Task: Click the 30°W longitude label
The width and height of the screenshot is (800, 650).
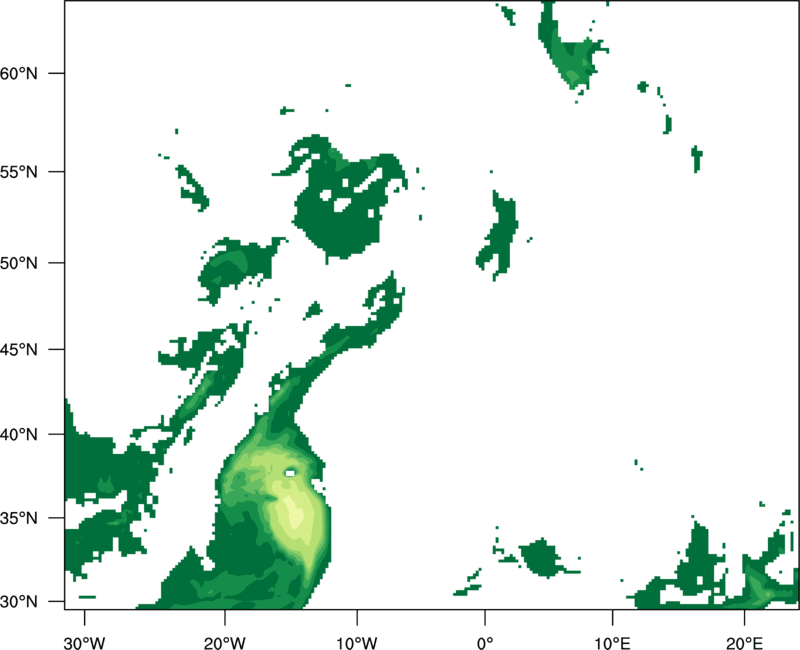Action: pos(84,643)
